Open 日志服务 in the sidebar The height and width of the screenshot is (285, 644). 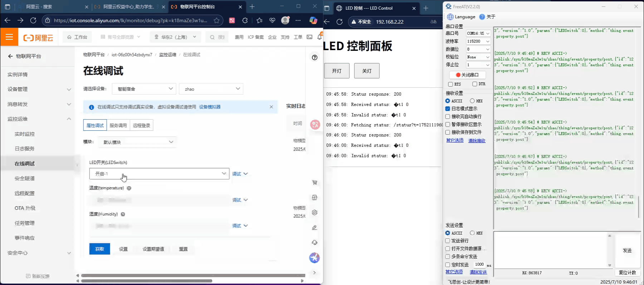[25, 149]
